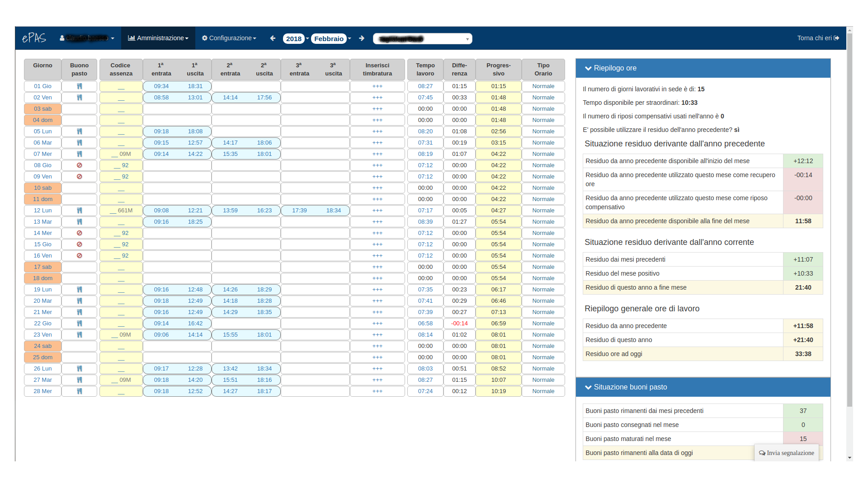Click Buoni pasto rimanenti value 37
Viewport: 868px width, 488px height.
point(803,411)
